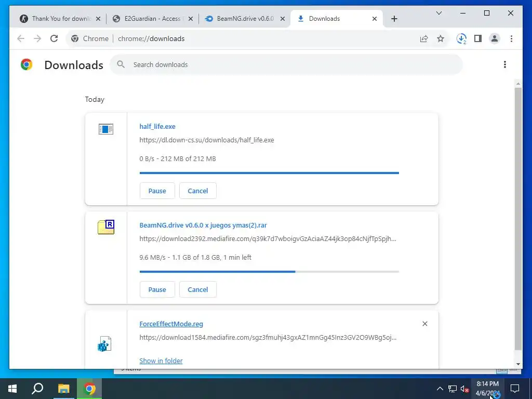Screen dimensions: 532x399
Task: Click the half_life.exe download progress bar
Action: pos(269,173)
